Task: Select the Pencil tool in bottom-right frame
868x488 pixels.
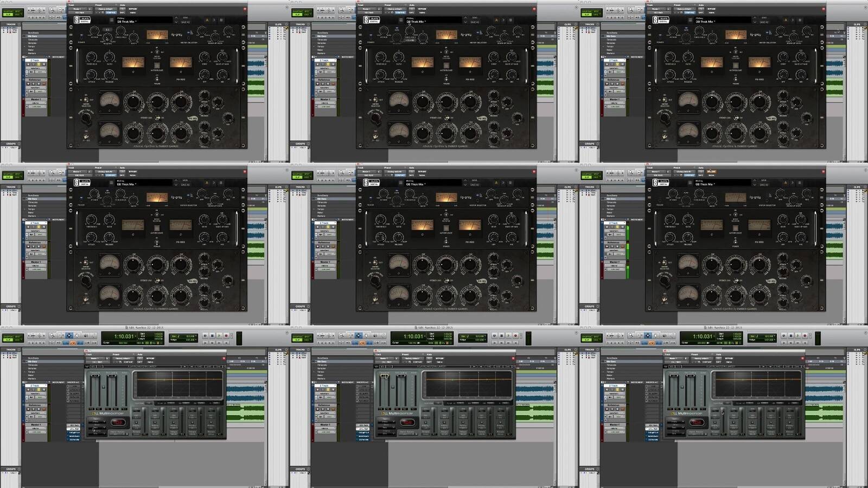Action: coord(672,335)
